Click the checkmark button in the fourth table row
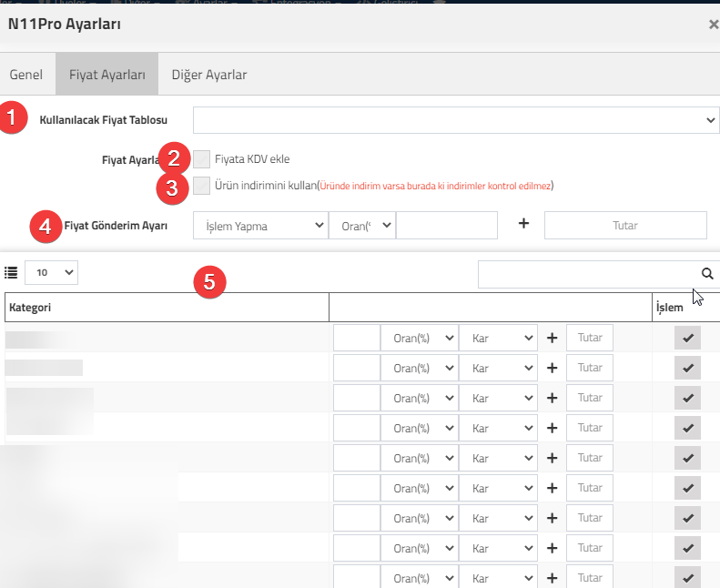Viewport: 720px width, 588px height. [x=687, y=428]
